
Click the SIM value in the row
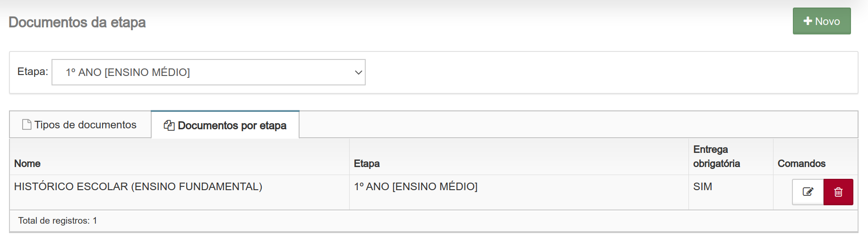click(703, 186)
